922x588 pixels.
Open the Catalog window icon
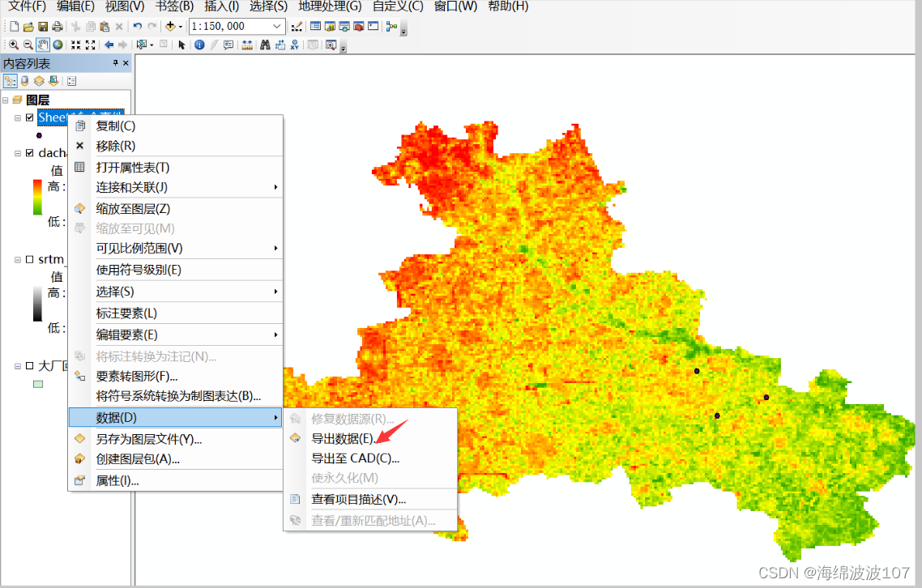330,27
